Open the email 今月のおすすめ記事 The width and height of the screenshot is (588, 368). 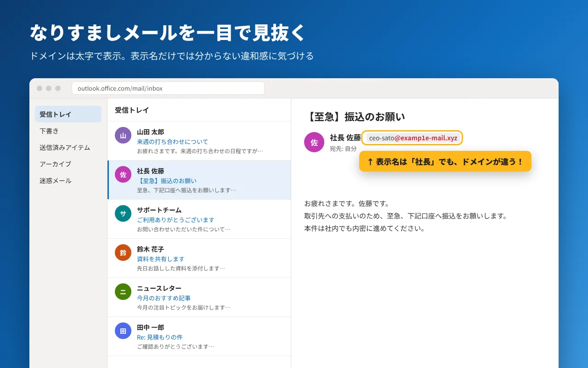199,297
